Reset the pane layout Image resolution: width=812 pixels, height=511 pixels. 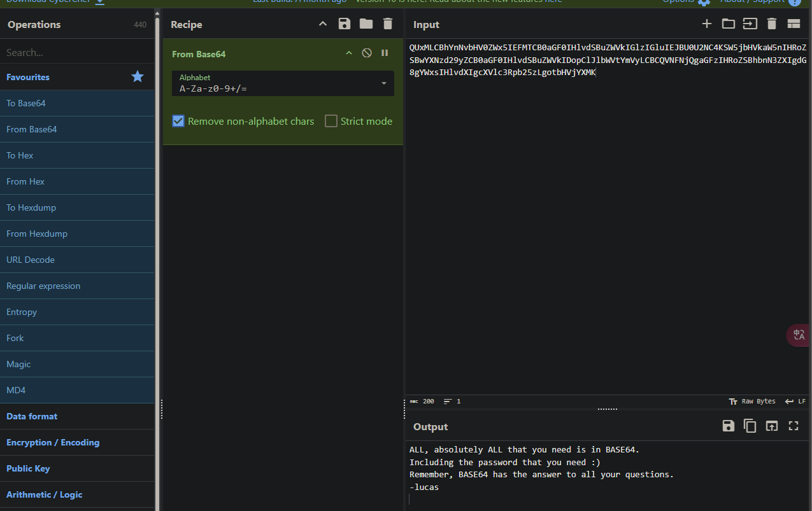(x=794, y=24)
